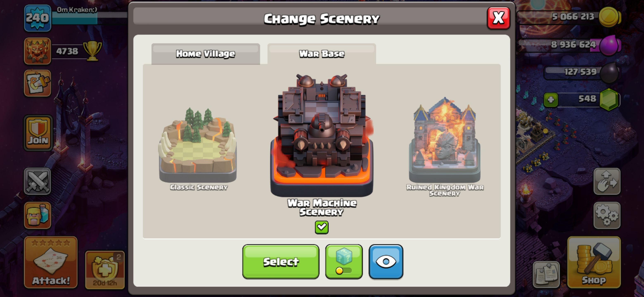644x297 pixels.
Task: Click the clan Join shield icon
Action: coord(38,133)
